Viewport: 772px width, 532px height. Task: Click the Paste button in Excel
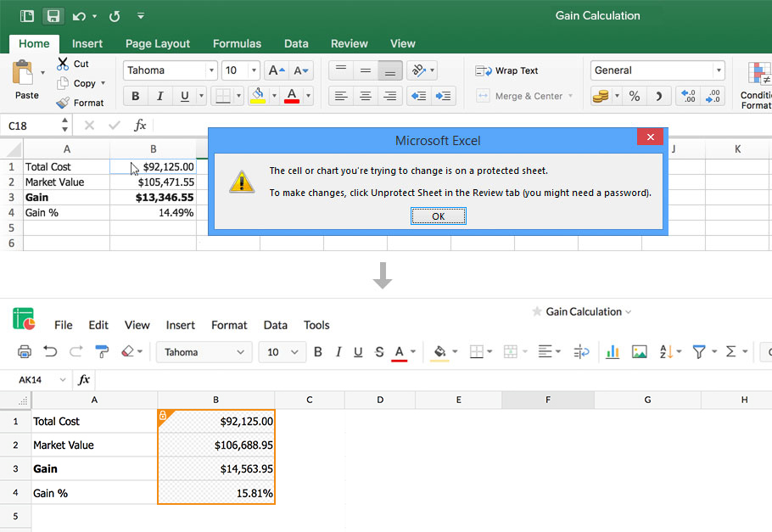tap(25, 81)
